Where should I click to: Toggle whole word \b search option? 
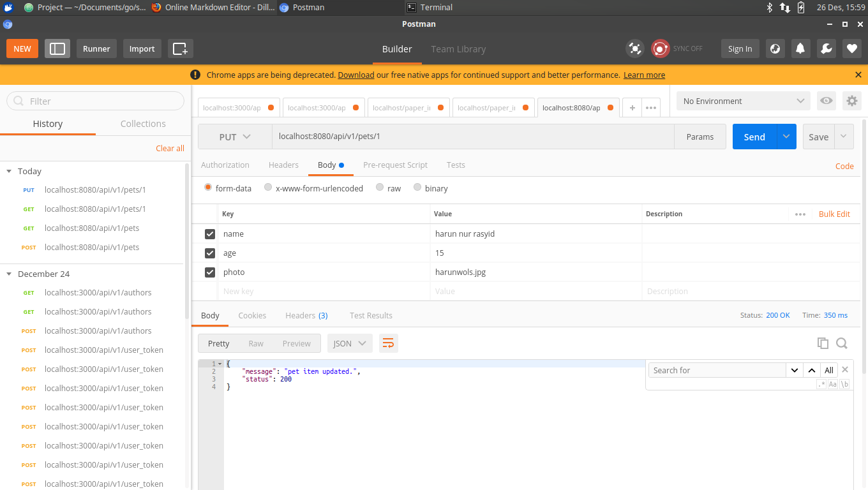[844, 384]
